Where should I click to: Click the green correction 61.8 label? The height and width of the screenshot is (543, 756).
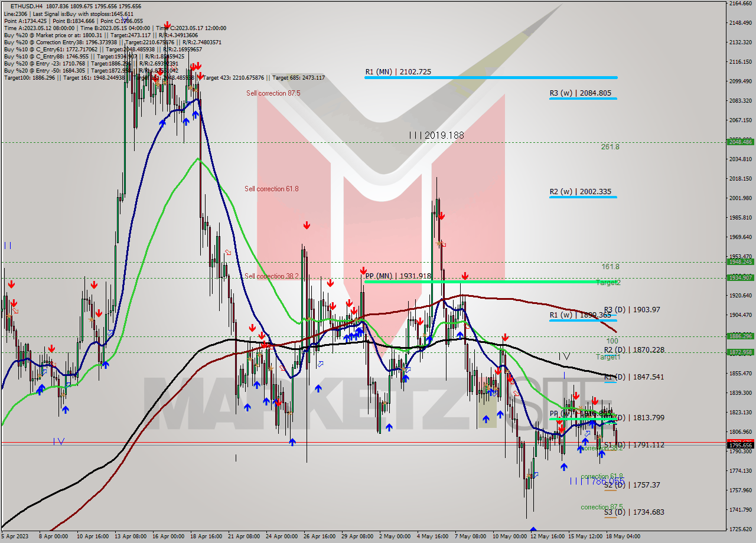coord(602,476)
